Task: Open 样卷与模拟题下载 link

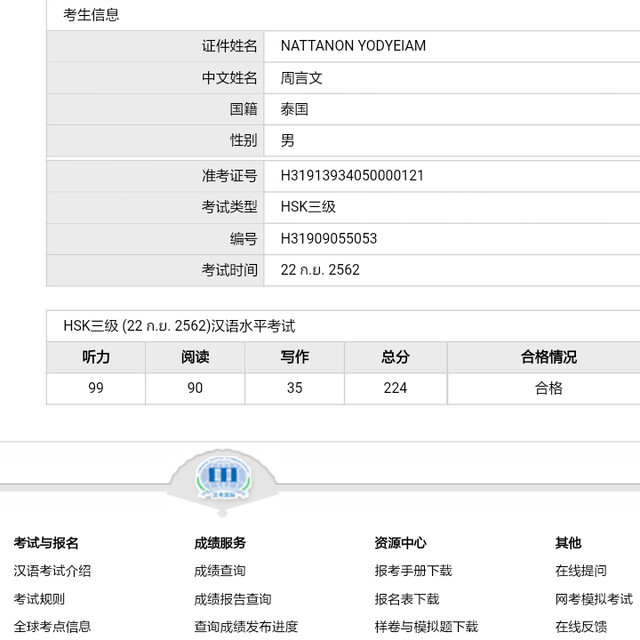Action: (x=426, y=627)
